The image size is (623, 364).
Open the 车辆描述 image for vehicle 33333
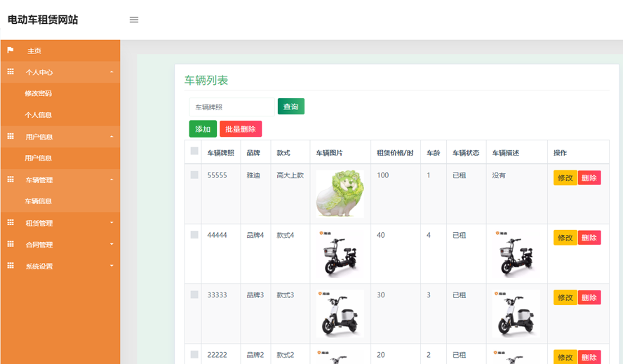click(516, 314)
